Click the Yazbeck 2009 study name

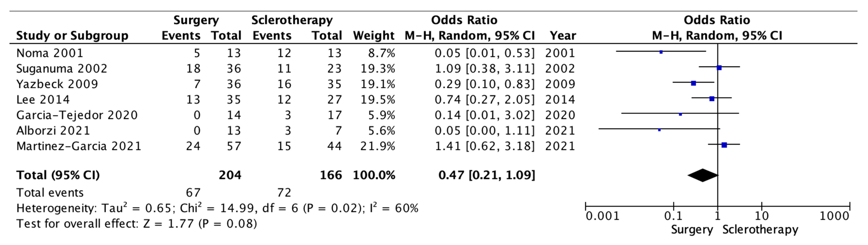pyautogui.click(x=57, y=84)
